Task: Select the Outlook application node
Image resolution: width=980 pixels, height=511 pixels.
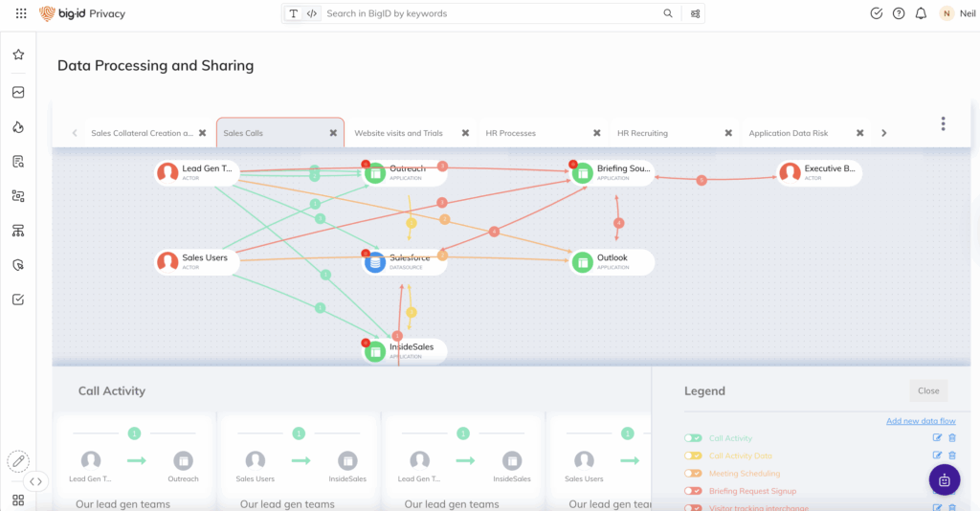Action: click(x=612, y=262)
